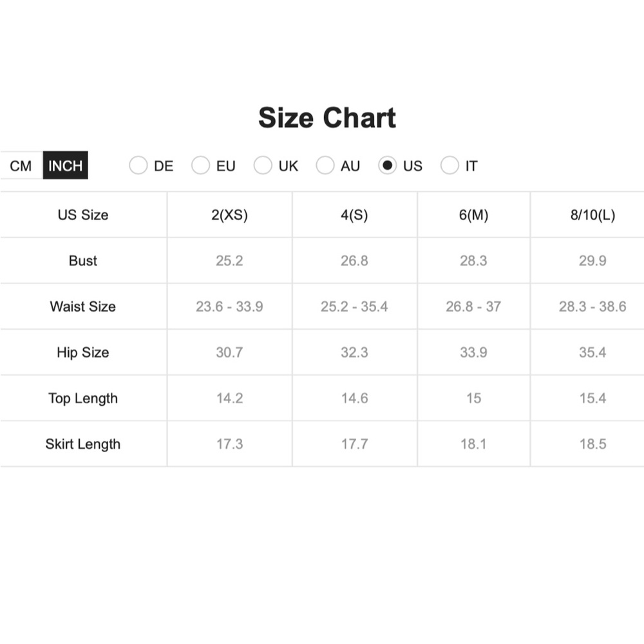This screenshot has height=644, width=644.
Task: Pick the IT sizing radio button
Action: [450, 165]
